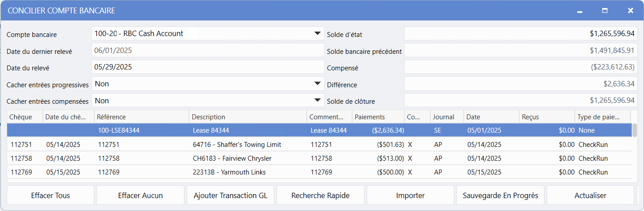Toggle cleared X mark for Fairview Chrysler row
644x211 pixels.
click(410, 158)
